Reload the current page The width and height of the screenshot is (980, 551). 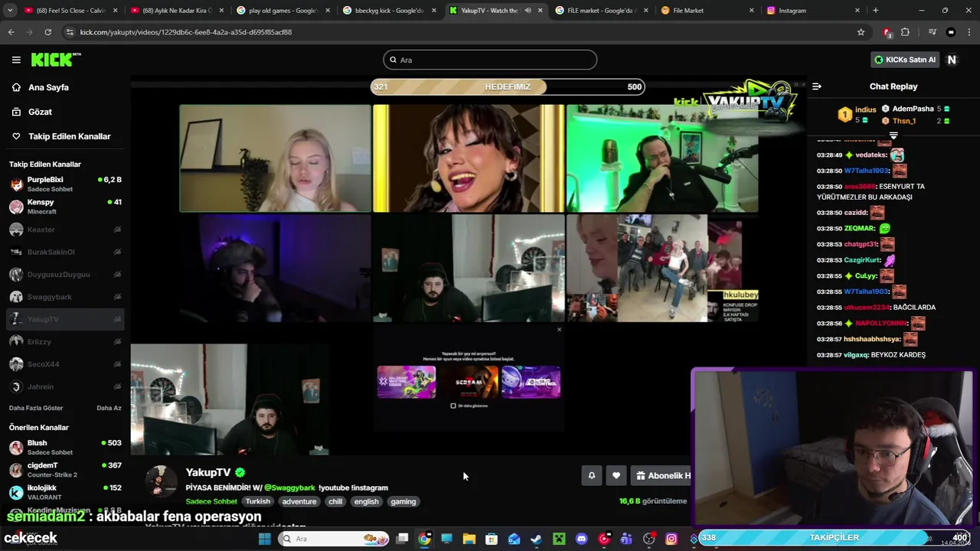(47, 32)
